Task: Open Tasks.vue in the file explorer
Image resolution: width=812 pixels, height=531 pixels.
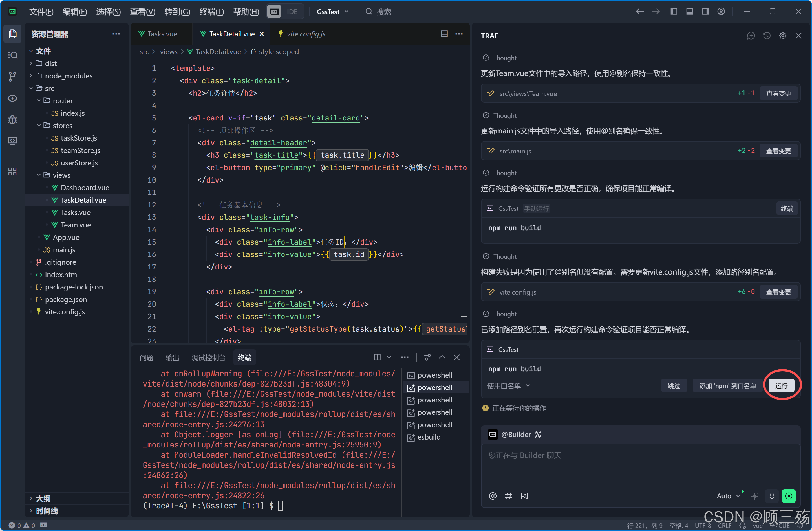Action: [75, 212]
